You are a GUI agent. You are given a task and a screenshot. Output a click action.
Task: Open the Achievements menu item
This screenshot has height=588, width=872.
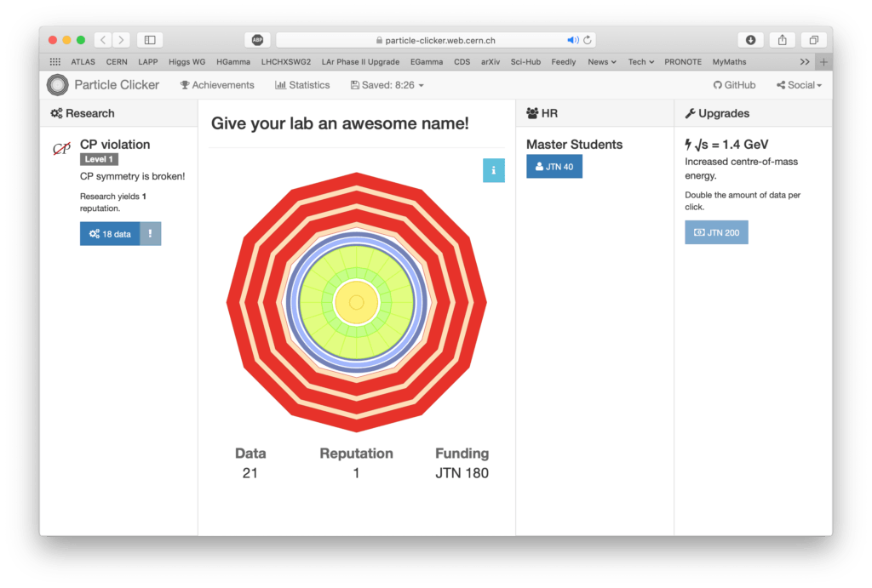tap(217, 85)
